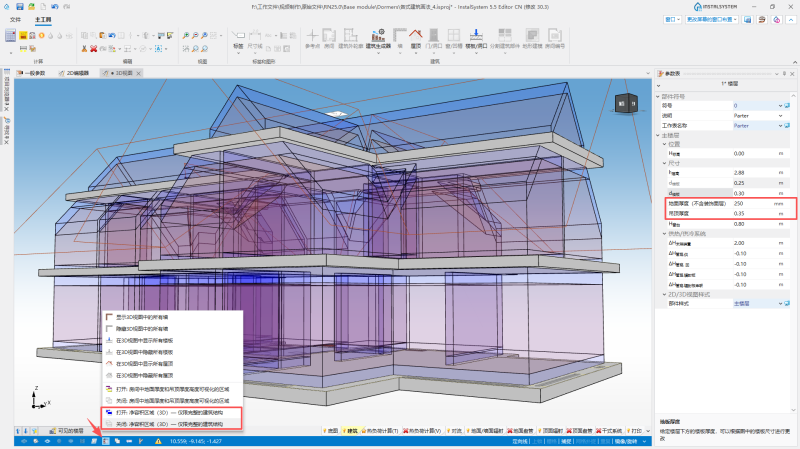Screen dimensions: 800x449
Task: Open the calculator icon in 计算 group
Action: (10, 35)
